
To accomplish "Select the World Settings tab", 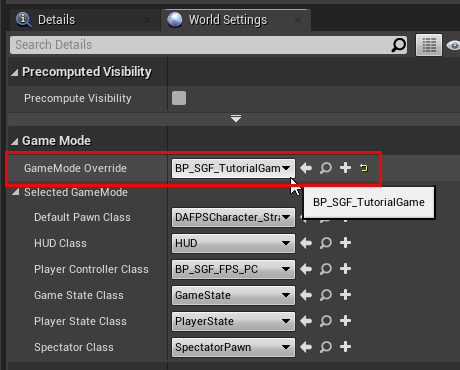I will pos(228,20).
